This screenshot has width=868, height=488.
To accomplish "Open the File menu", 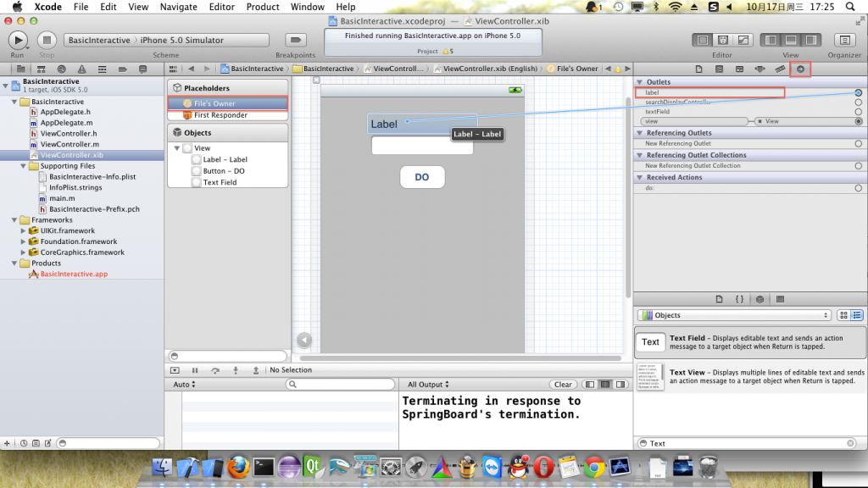I will (x=81, y=7).
